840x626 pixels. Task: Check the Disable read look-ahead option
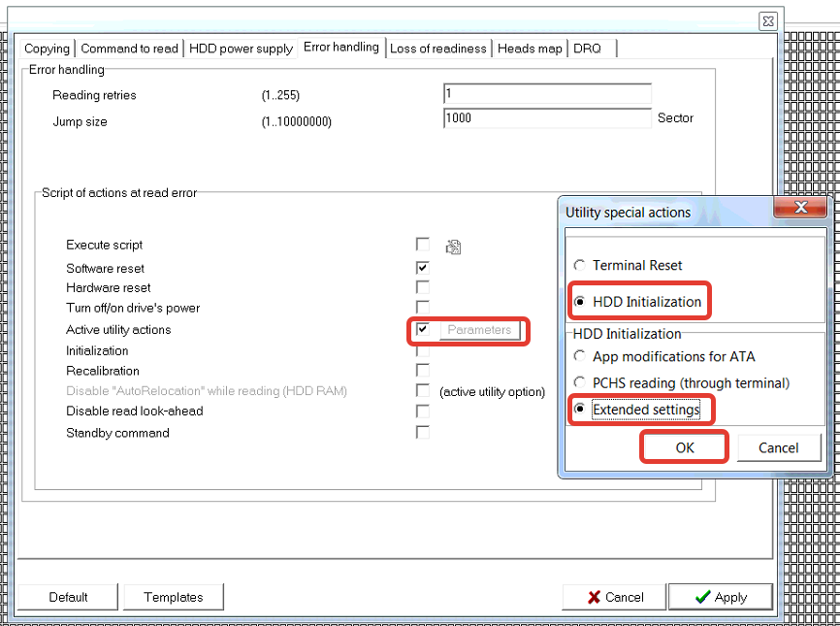422,411
